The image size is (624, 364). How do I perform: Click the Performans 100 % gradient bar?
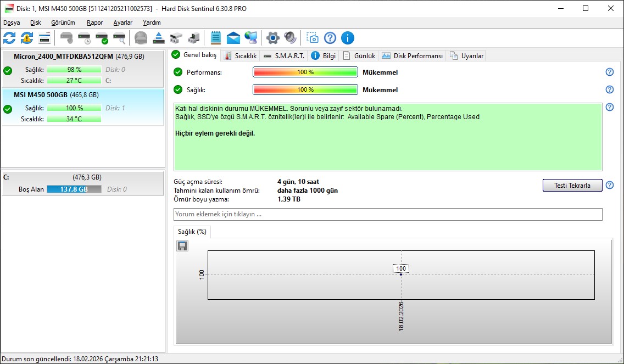[x=305, y=72]
